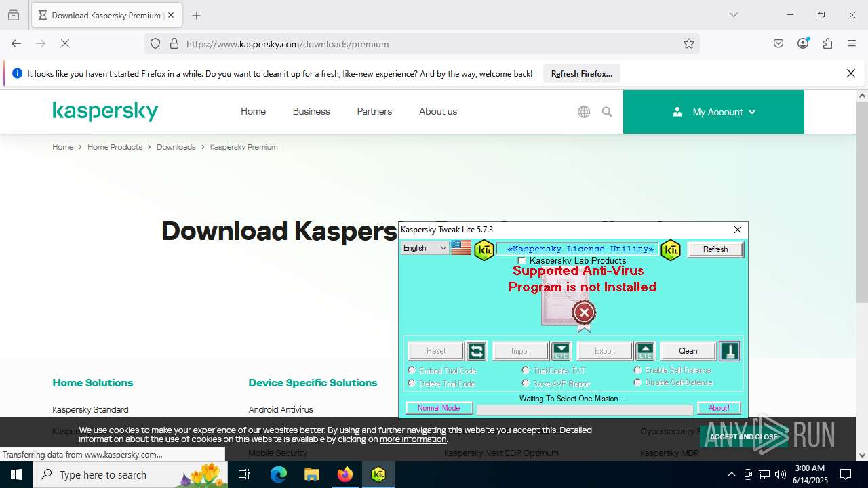Screen dimensions: 868x488
Task: Click the export LIC up-arrow icon
Action: pos(646,350)
